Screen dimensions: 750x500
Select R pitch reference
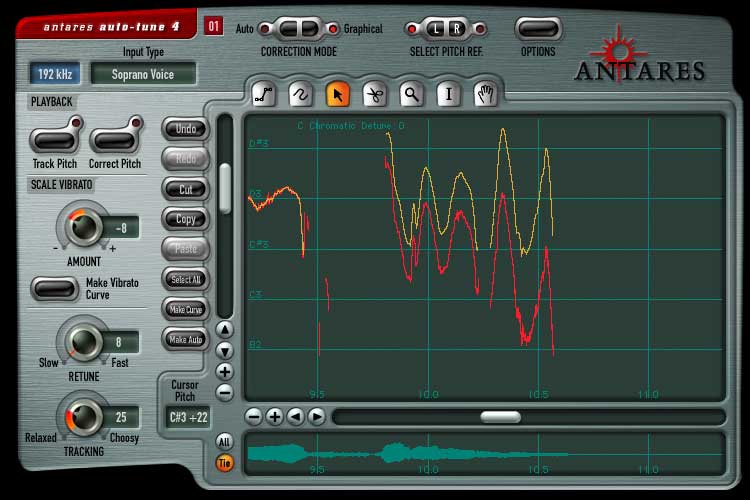[457, 29]
